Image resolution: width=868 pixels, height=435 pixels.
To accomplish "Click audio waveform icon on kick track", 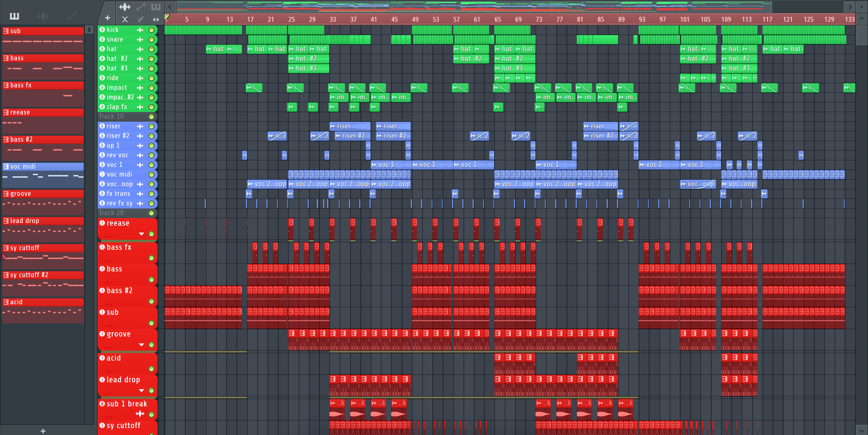I will click(140, 30).
